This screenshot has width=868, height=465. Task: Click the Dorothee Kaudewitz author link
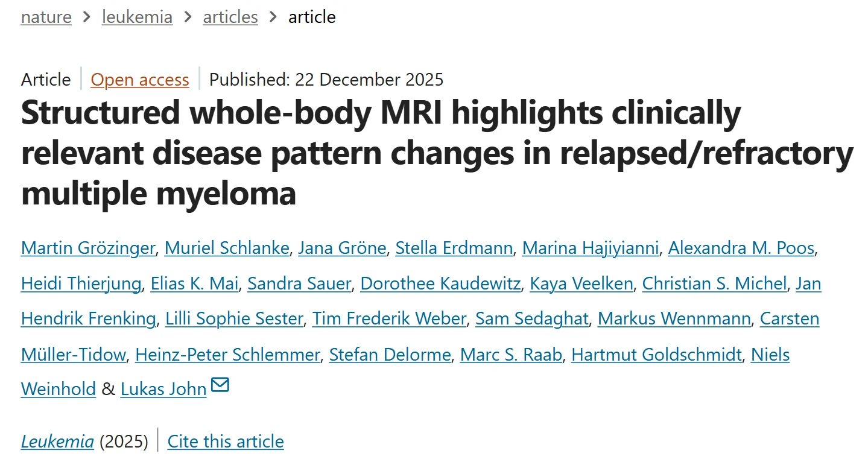(441, 283)
